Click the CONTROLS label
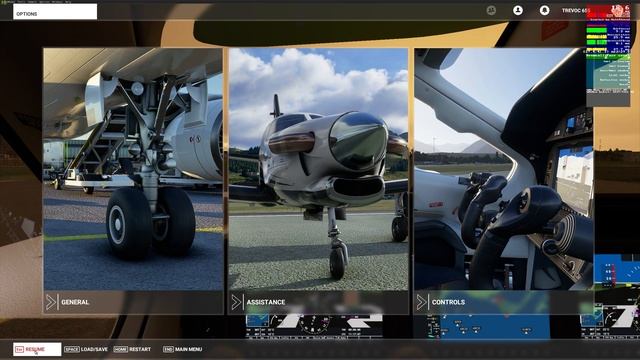The height and width of the screenshot is (360, 640). [x=448, y=302]
